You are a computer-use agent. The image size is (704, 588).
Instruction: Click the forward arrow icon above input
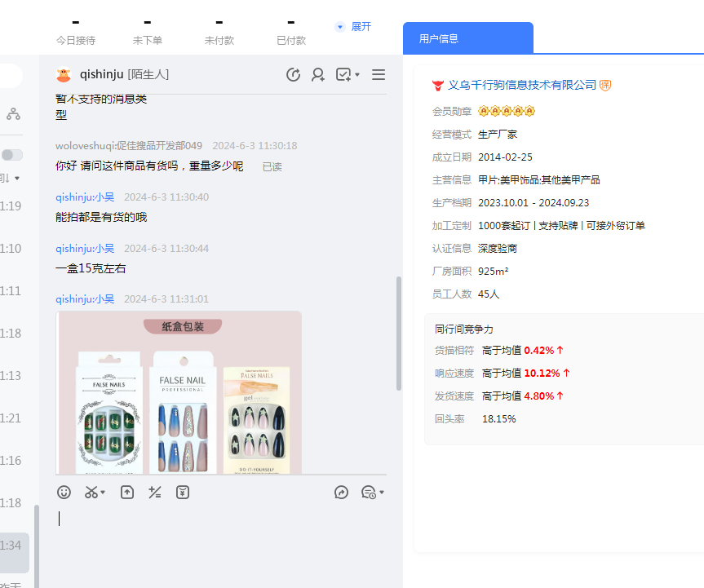point(342,492)
